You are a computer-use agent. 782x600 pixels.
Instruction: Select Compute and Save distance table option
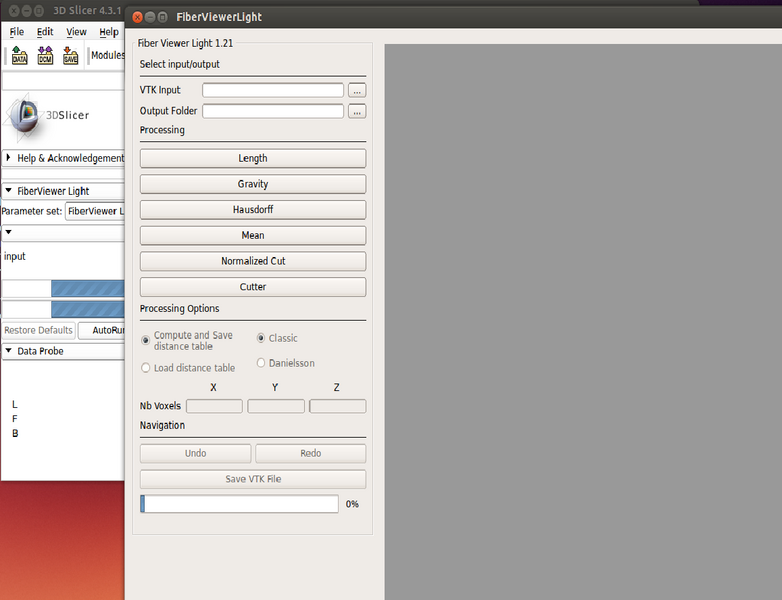click(x=146, y=341)
